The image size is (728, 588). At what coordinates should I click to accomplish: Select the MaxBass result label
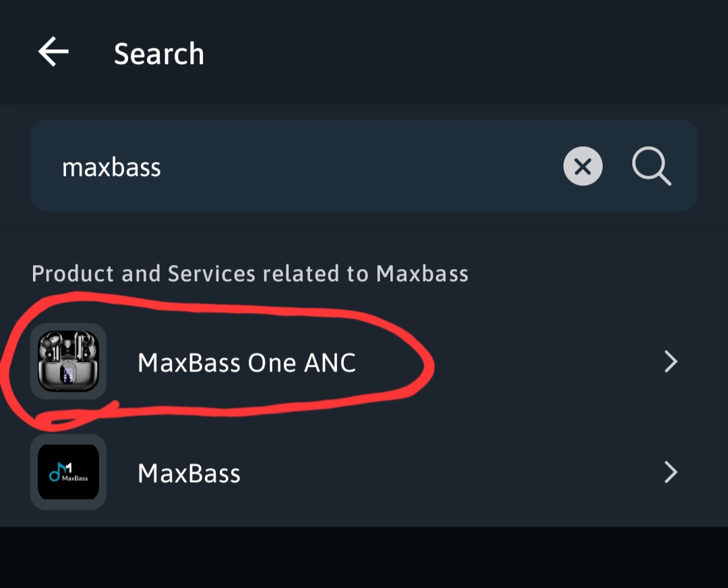tap(189, 473)
